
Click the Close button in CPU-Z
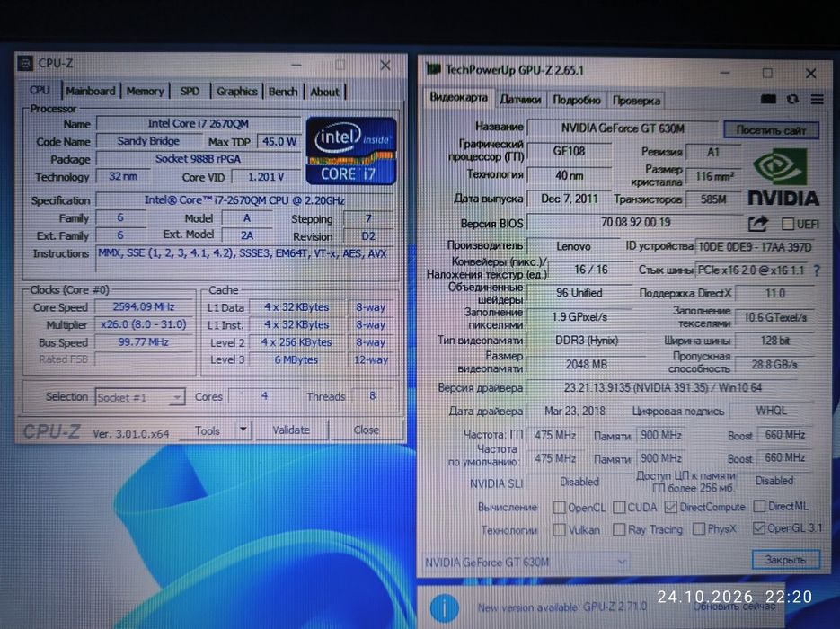pos(366,430)
